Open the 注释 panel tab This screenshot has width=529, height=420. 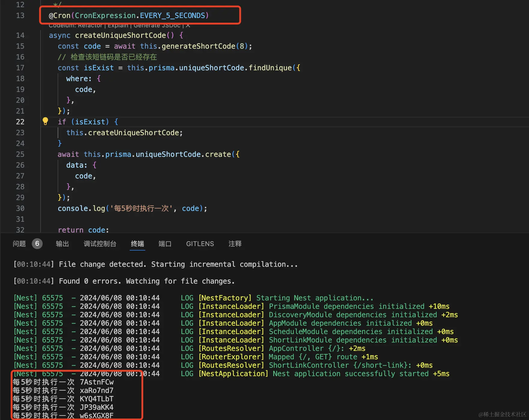[x=235, y=244]
